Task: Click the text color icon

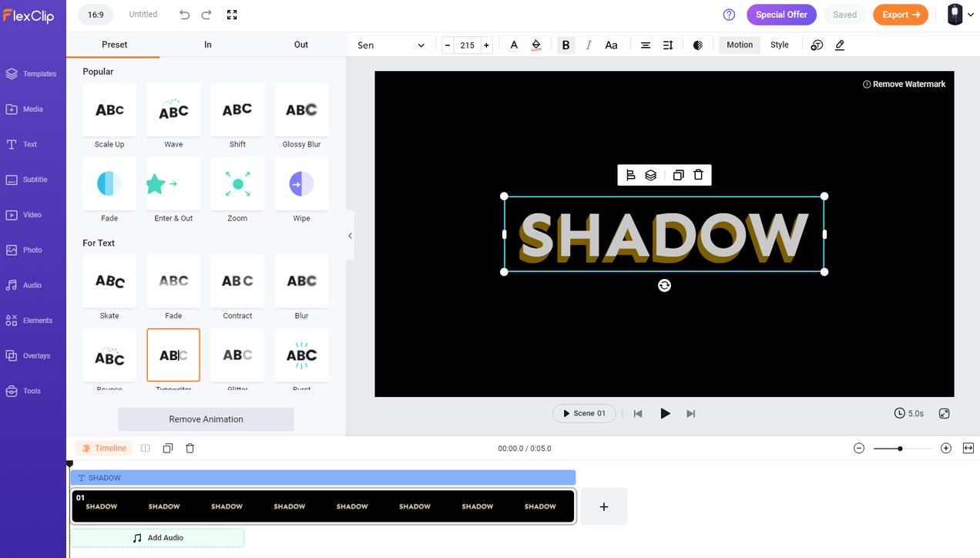Action: point(514,45)
